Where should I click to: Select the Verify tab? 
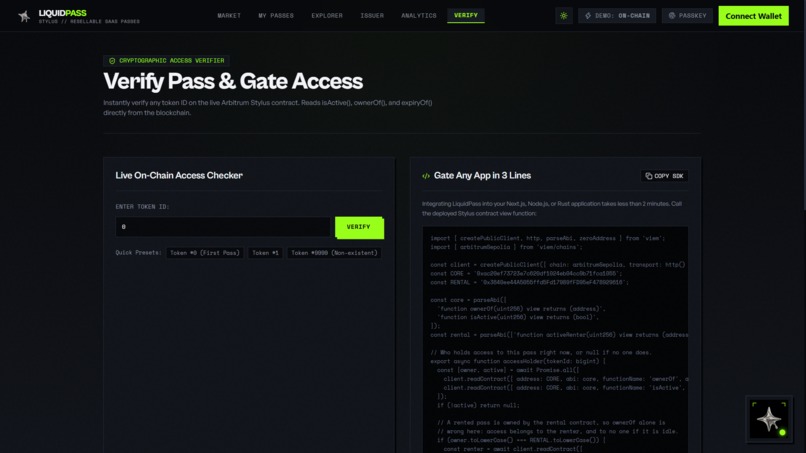tap(466, 16)
